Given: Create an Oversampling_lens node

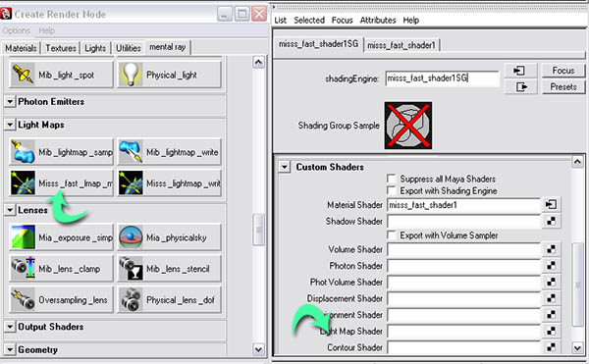Looking at the screenshot, I should (x=61, y=299).
